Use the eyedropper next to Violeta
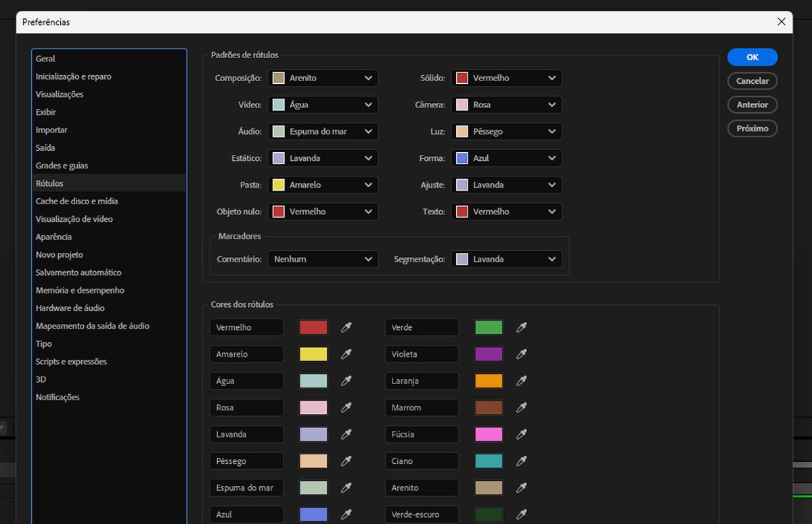 coord(521,354)
